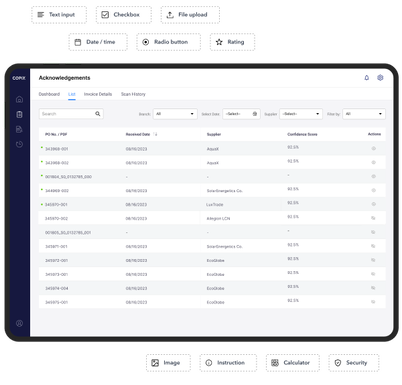Sort by Received Date arrow icon

click(156, 134)
